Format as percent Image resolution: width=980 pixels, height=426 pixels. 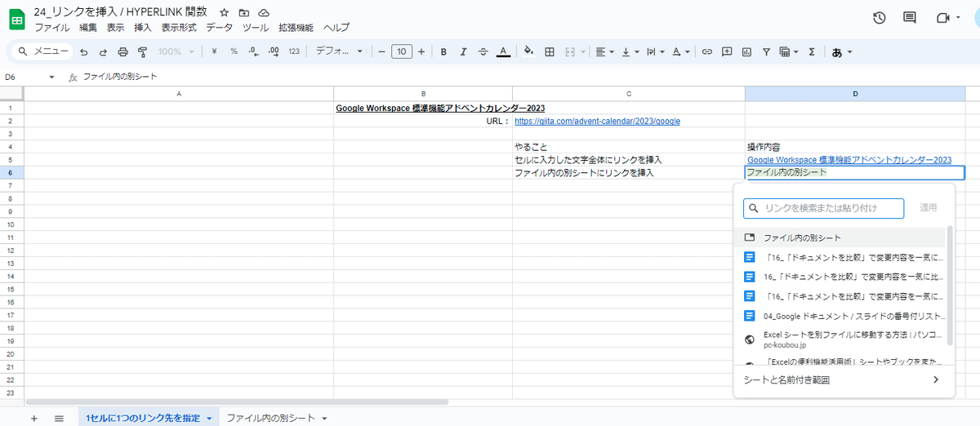[x=234, y=51]
